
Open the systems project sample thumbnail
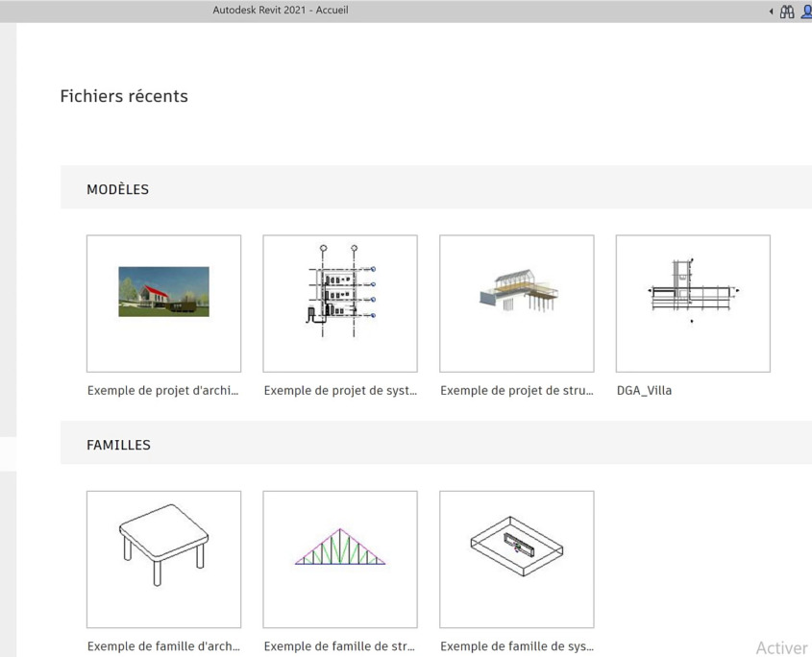click(x=340, y=304)
